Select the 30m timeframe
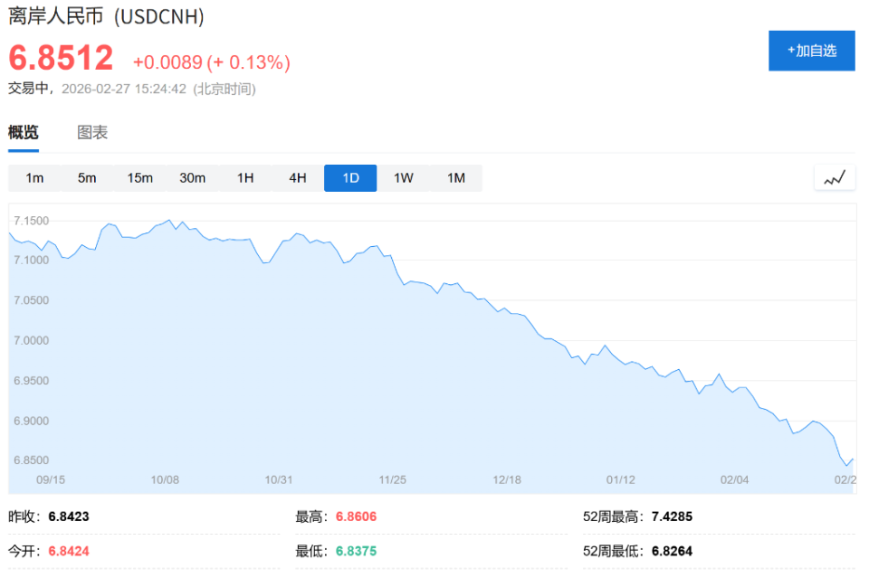869x588 pixels. [193, 177]
